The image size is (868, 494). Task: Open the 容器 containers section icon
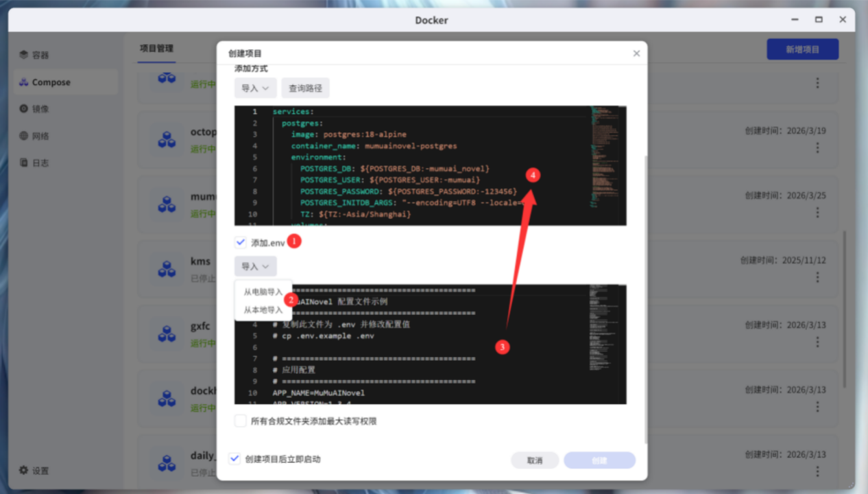click(x=23, y=55)
